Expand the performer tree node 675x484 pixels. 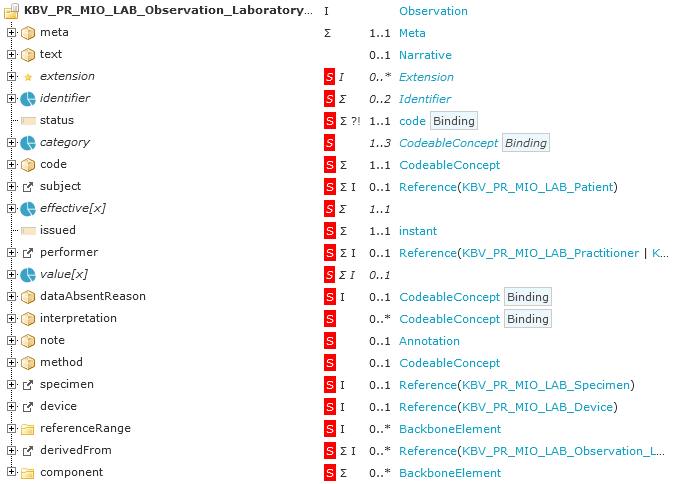tap(11, 253)
